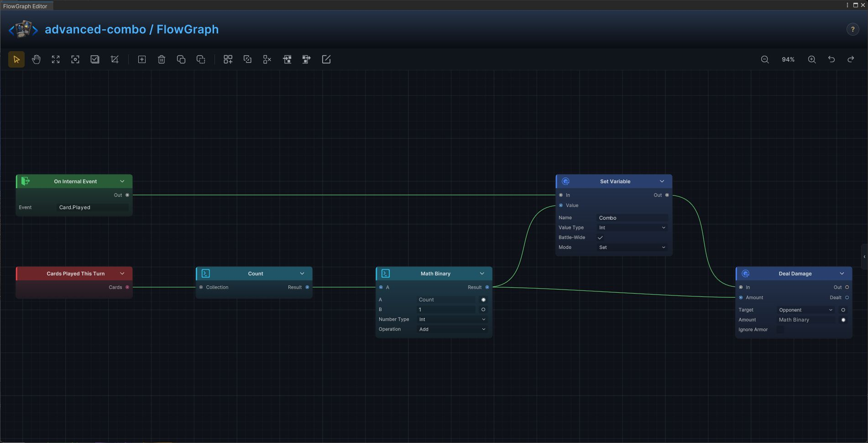Click the B value field
Screen dimensions: 868x443
point(446,310)
